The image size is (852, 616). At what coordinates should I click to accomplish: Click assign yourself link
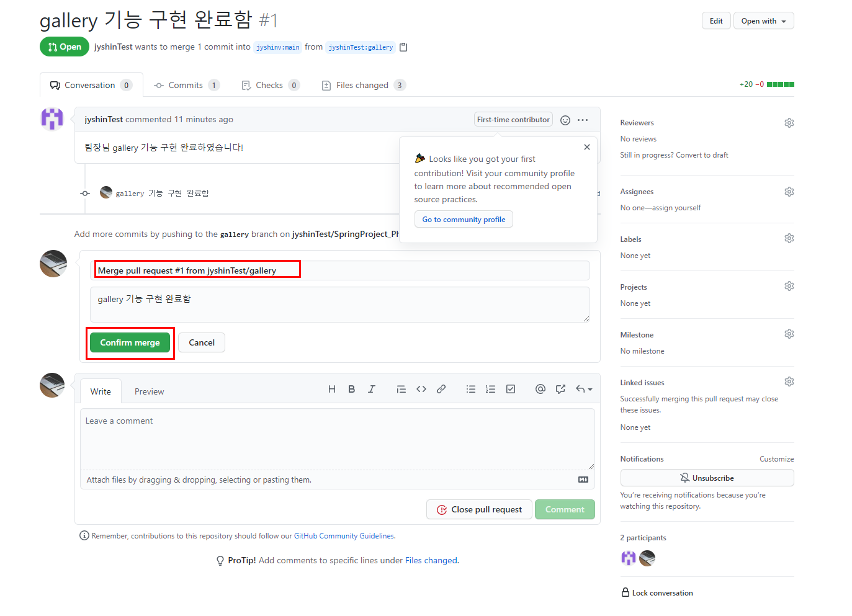pyautogui.click(x=676, y=208)
